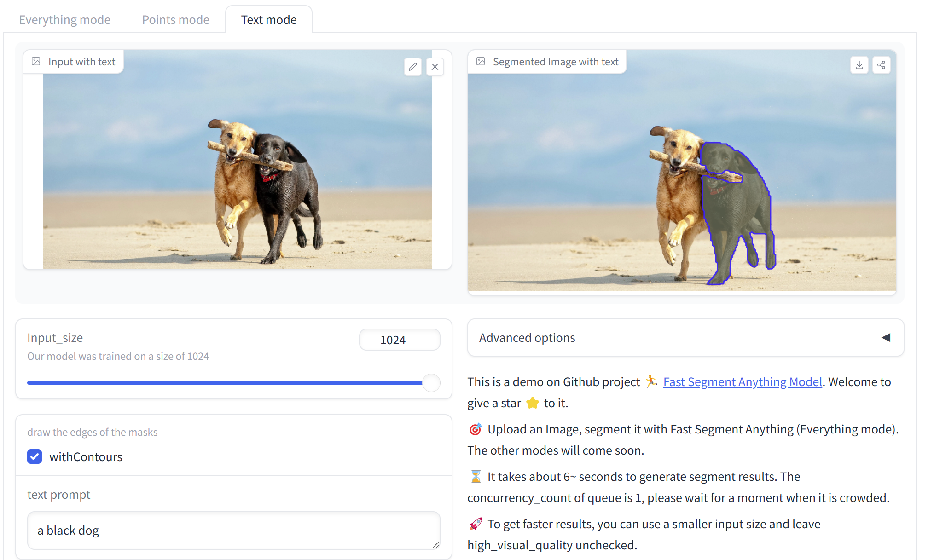Switch to Everything mode tab
The image size is (934, 560).
(x=64, y=20)
